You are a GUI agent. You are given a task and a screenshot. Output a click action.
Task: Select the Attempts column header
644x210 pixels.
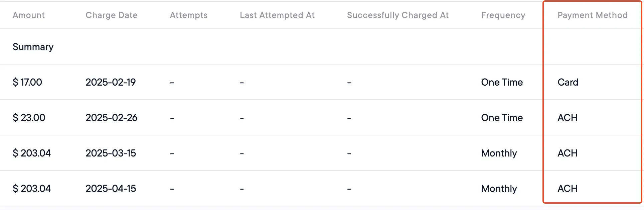click(189, 15)
